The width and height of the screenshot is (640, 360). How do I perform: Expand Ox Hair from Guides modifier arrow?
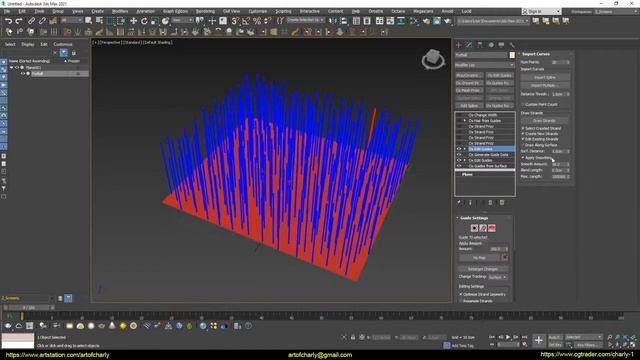[x=464, y=121]
